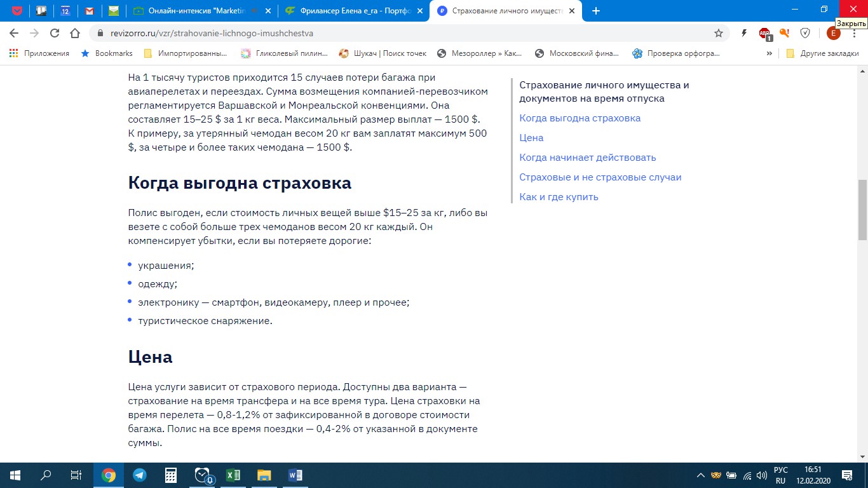Switch the РУС RU input language
Screen dimensions: 868x488
pos(781,475)
